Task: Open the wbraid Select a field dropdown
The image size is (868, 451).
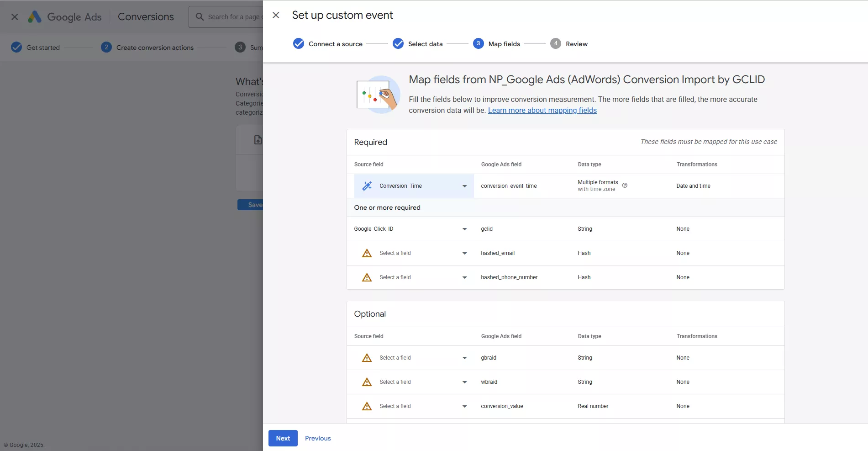Action: pyautogui.click(x=464, y=382)
